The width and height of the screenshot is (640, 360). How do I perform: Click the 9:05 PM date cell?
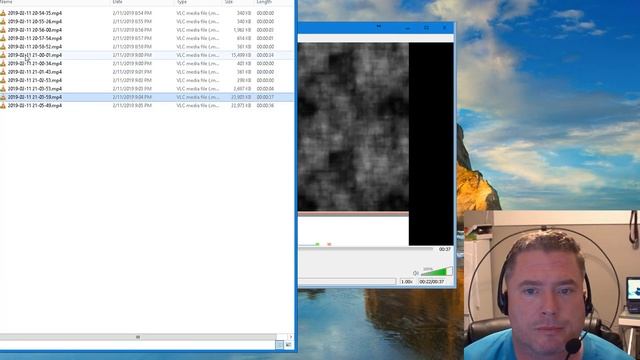click(132, 105)
